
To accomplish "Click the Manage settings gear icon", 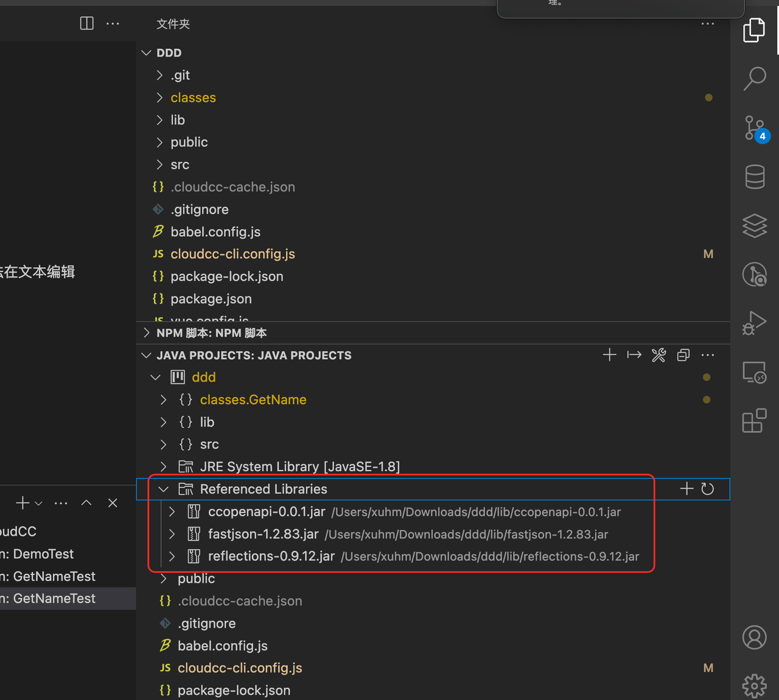I will [x=755, y=685].
